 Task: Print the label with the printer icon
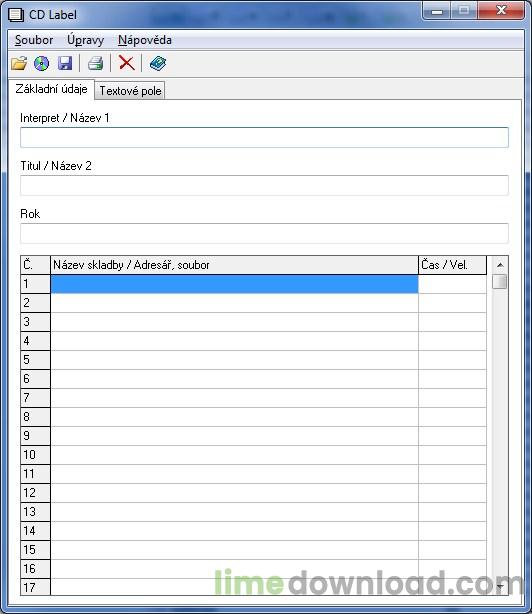[x=95, y=63]
